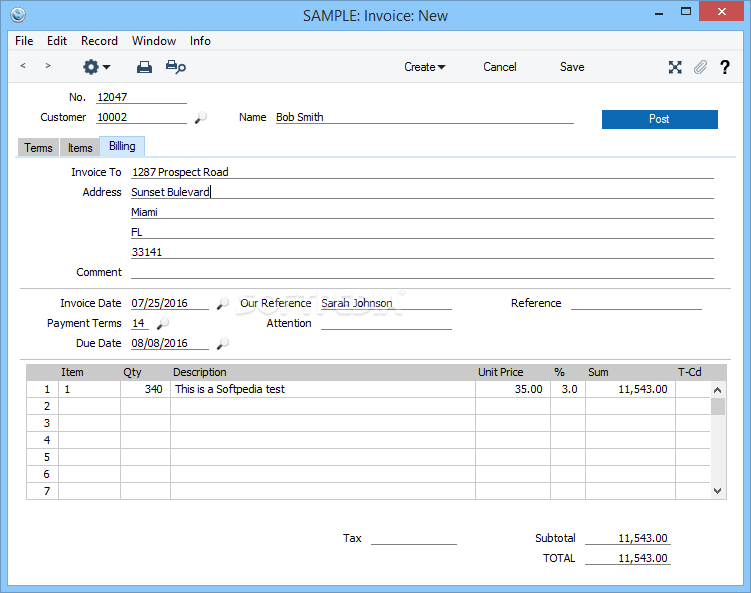Click the expand window icon

[x=675, y=67]
